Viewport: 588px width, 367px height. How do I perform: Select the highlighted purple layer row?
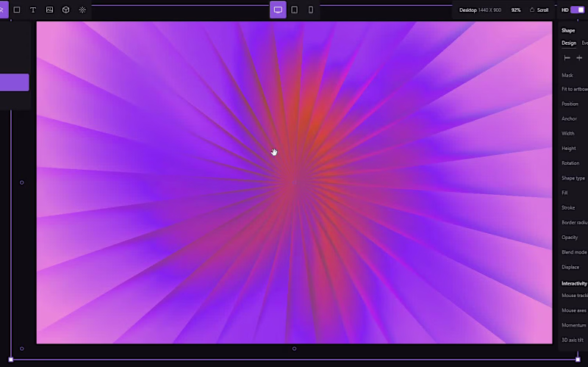click(x=14, y=82)
